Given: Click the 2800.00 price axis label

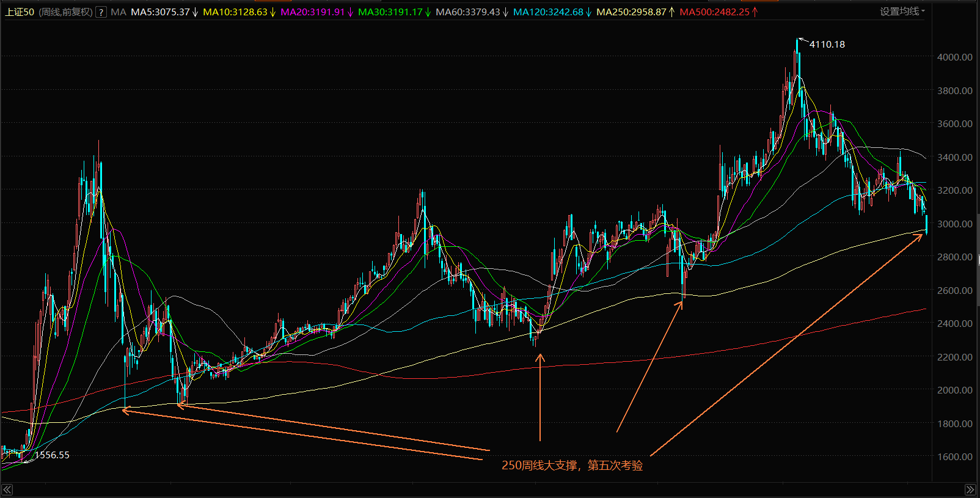Looking at the screenshot, I should tap(955, 257).
